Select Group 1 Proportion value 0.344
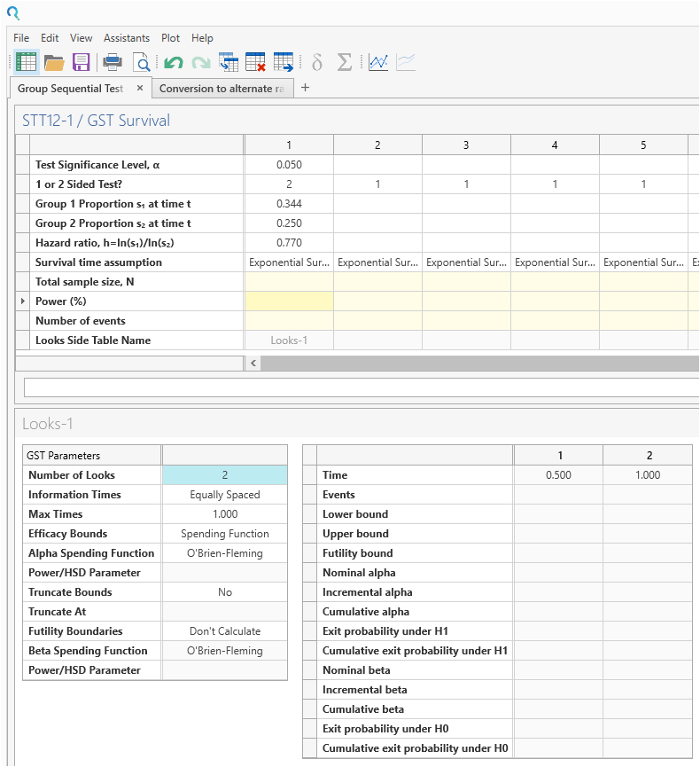 tap(289, 204)
